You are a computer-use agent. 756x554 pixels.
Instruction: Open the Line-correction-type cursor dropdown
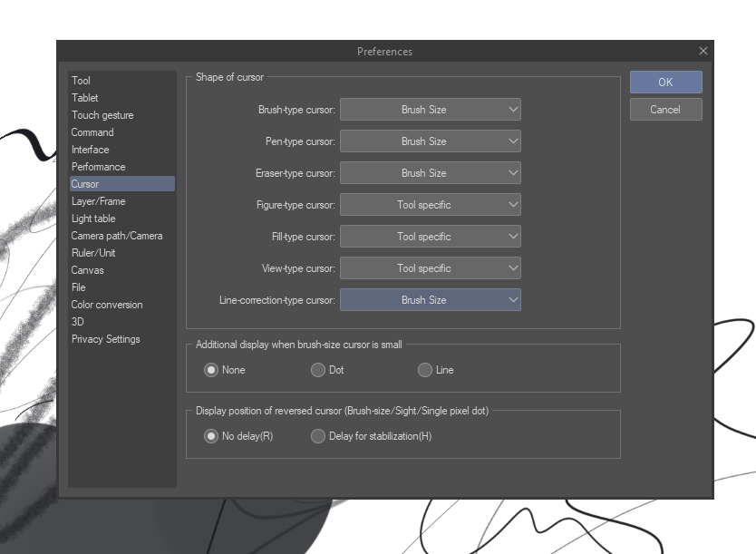[430, 299]
